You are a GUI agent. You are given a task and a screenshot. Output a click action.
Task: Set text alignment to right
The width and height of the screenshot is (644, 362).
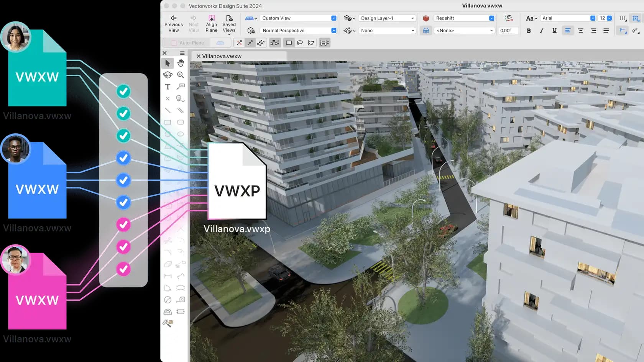(593, 31)
